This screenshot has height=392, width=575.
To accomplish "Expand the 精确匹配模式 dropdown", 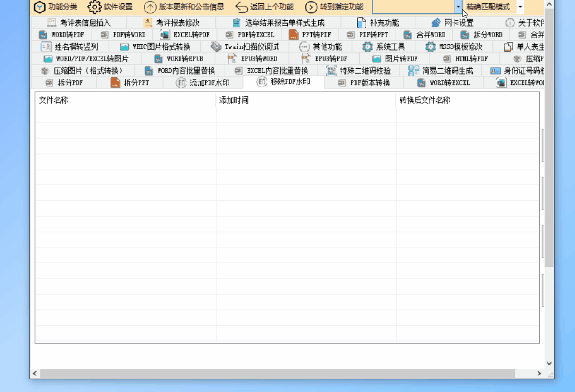I will click(x=520, y=7).
